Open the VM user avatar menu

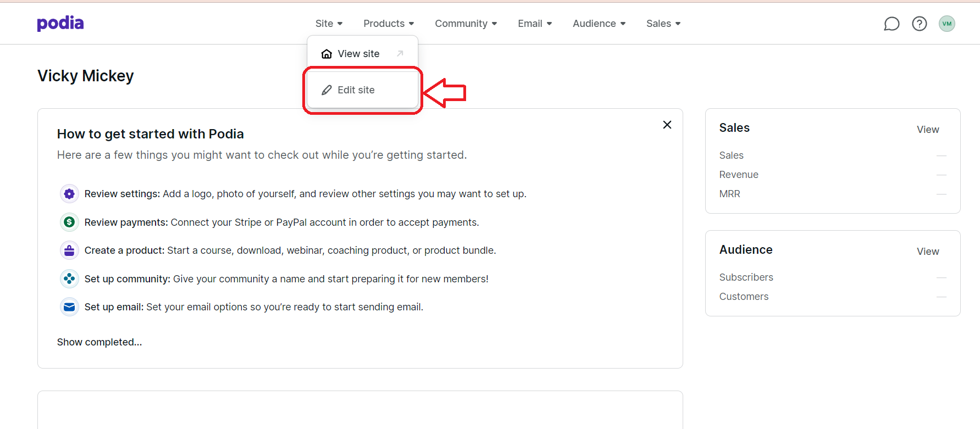pos(947,24)
